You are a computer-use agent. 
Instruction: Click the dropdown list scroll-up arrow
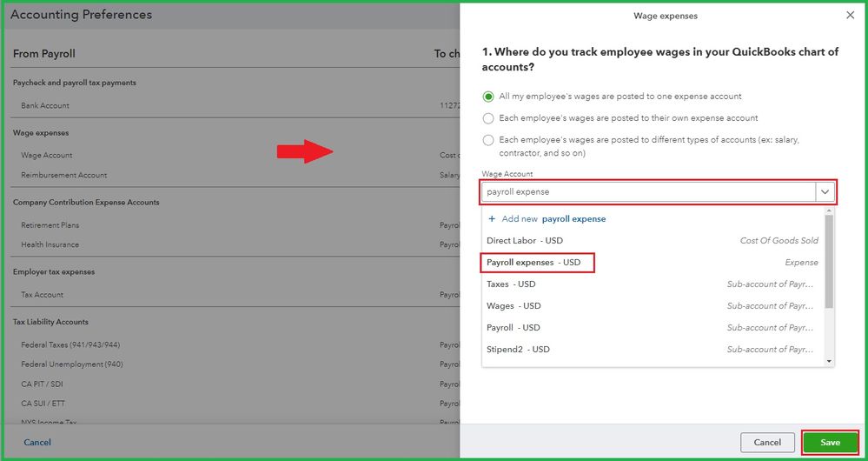(829, 211)
